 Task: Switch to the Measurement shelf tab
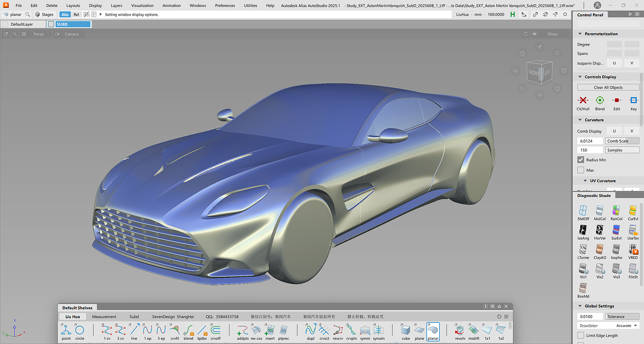[x=104, y=316]
